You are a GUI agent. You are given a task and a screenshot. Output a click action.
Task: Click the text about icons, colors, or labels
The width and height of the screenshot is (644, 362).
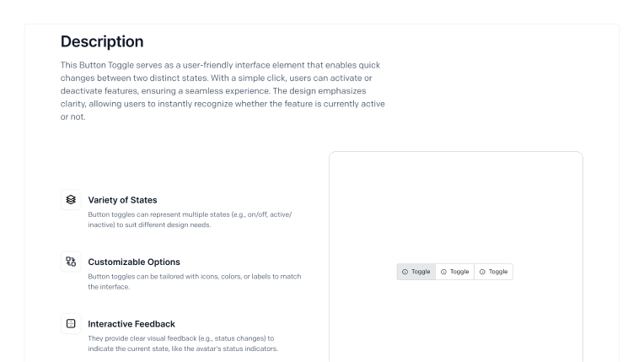point(194,282)
